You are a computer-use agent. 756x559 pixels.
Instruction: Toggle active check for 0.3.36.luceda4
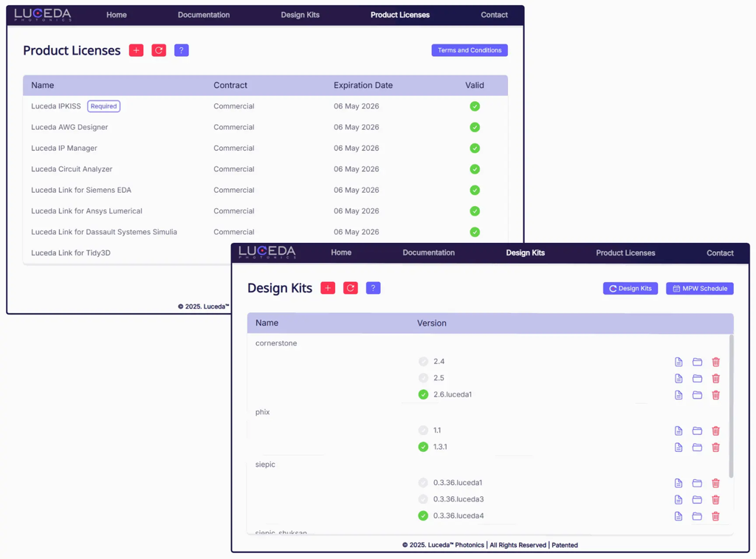tap(423, 515)
